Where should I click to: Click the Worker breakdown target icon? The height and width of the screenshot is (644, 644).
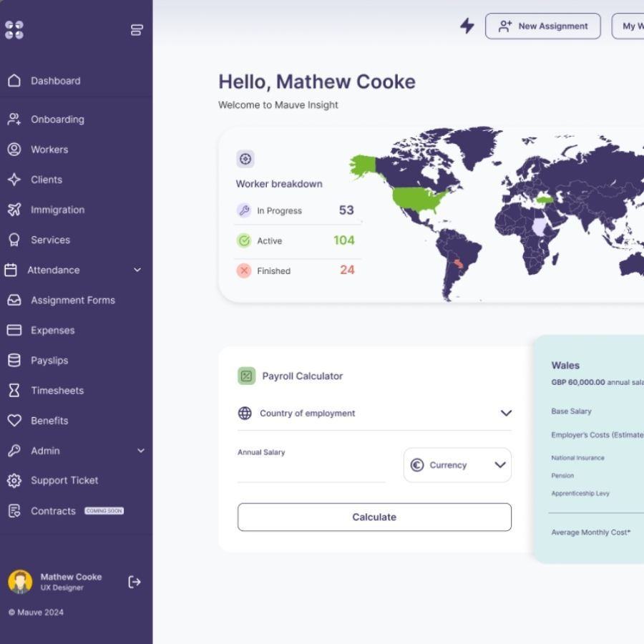click(245, 159)
